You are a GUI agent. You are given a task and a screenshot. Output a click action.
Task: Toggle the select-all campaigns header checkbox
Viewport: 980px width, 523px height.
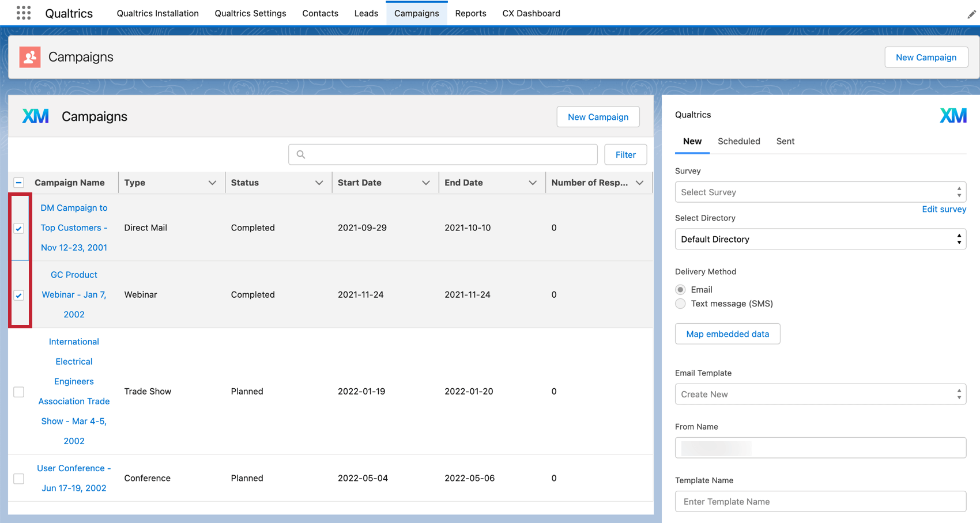[18, 182]
